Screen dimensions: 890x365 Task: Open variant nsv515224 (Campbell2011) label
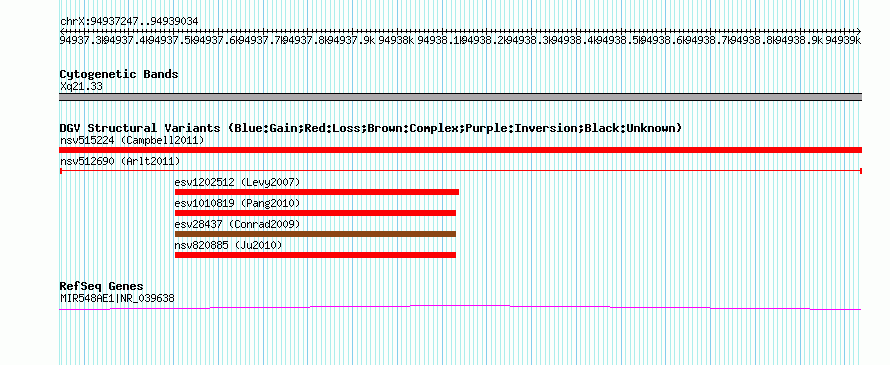click(x=132, y=140)
